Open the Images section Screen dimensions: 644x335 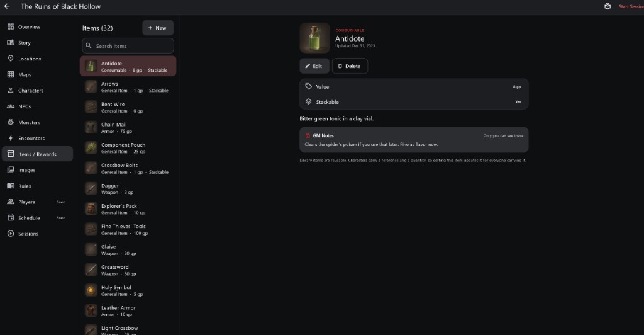[x=37, y=170]
